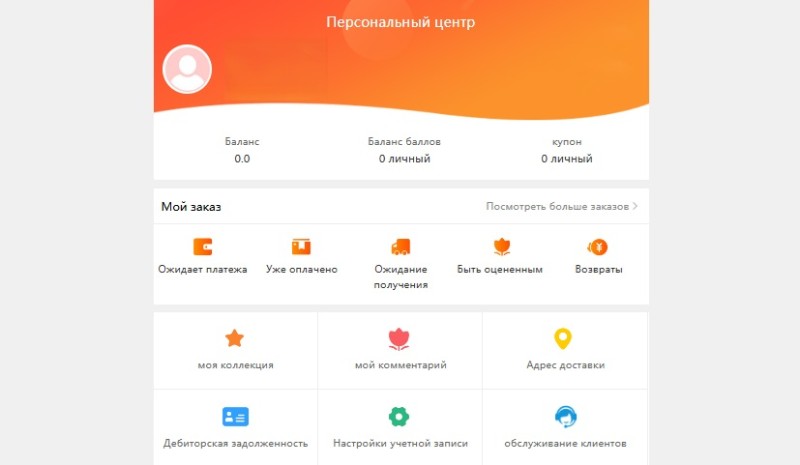Open the flower icon for Быть оцененным

tap(502, 247)
